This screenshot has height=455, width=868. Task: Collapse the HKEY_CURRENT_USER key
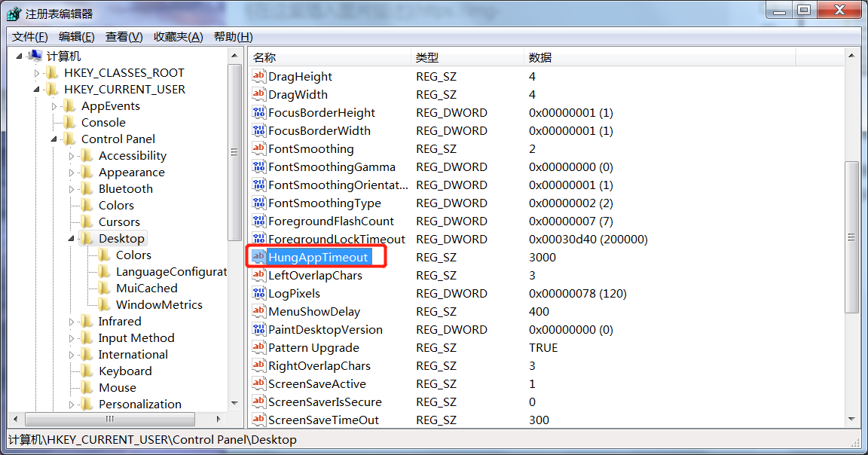(x=36, y=89)
